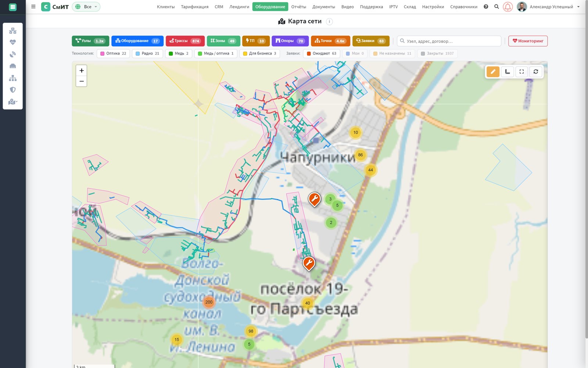Open the Справочники menu
The width and height of the screenshot is (588, 368).
pos(464,7)
